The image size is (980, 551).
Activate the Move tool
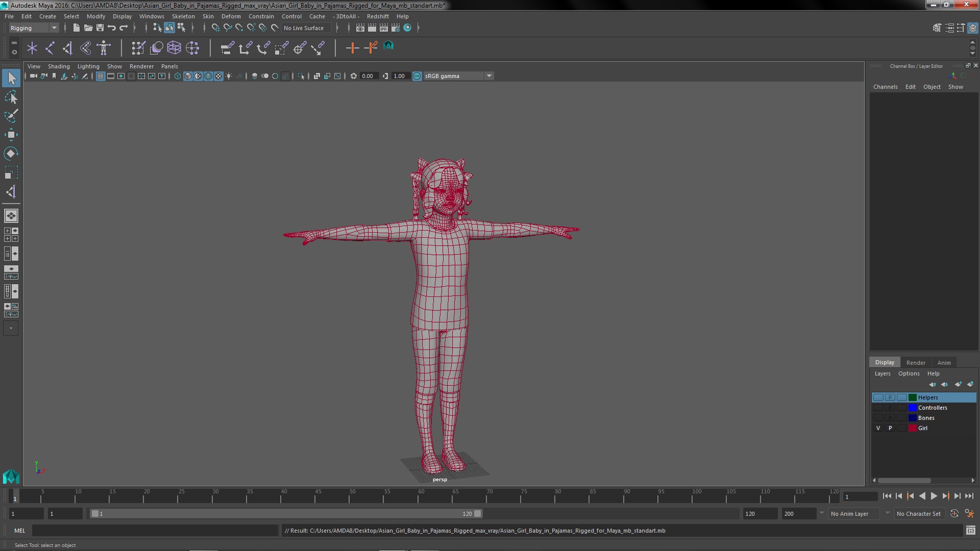[x=11, y=135]
